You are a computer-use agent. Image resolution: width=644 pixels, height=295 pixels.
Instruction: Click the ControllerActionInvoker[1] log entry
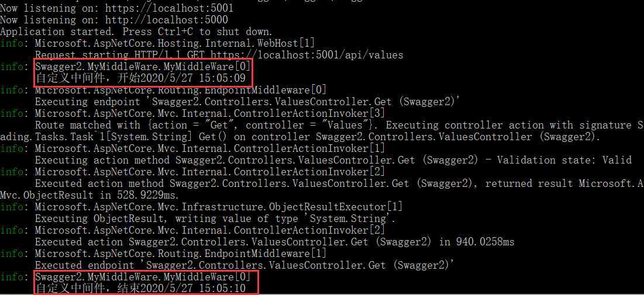click(x=210, y=148)
